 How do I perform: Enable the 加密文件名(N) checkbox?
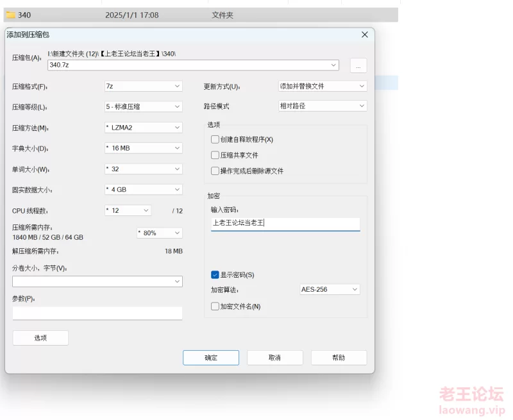point(215,307)
